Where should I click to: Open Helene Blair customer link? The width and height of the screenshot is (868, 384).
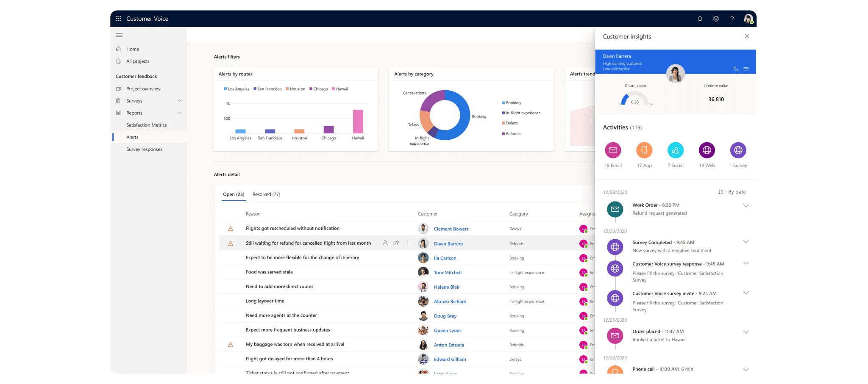click(x=447, y=287)
